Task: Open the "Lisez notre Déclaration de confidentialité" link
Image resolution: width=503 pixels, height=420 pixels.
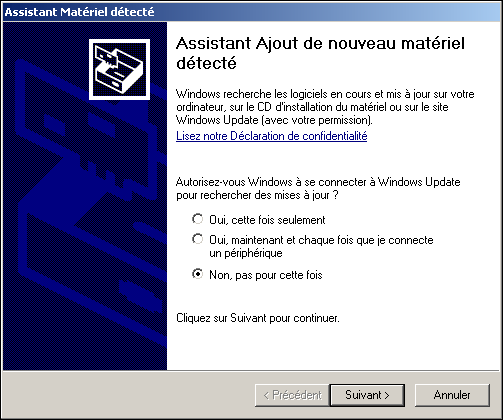Action: [x=272, y=136]
